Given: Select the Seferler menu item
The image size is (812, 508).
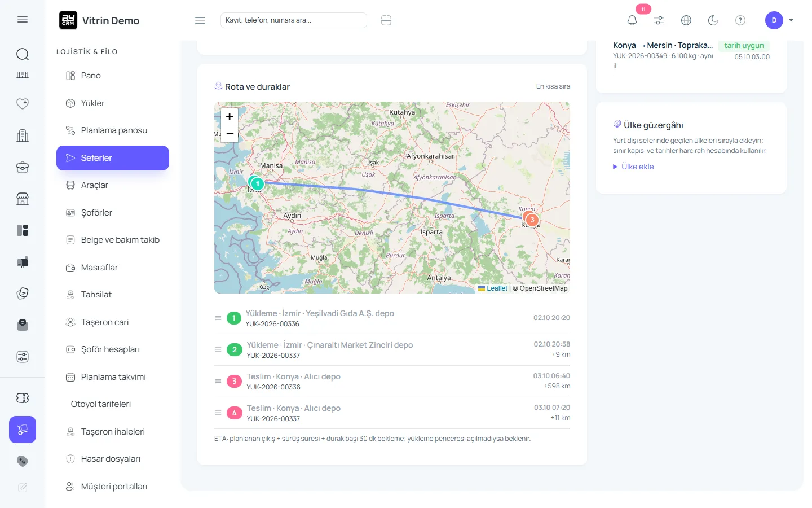Looking at the screenshot, I should tap(113, 158).
